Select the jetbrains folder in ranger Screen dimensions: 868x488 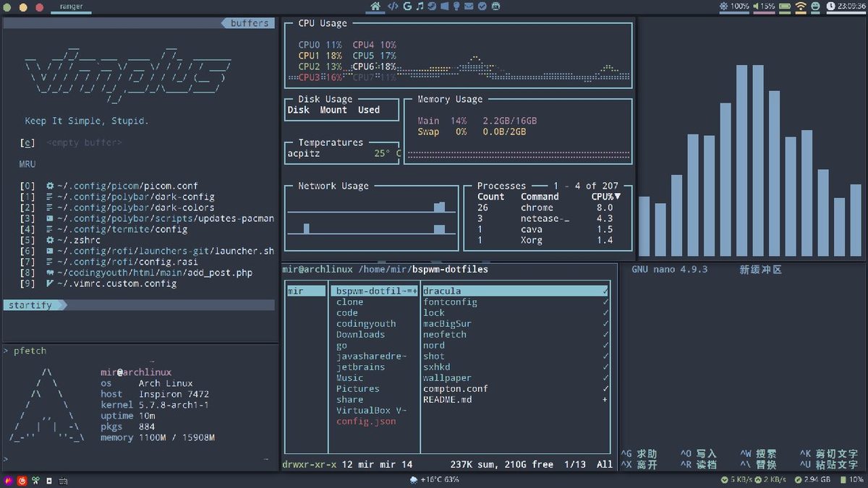360,367
